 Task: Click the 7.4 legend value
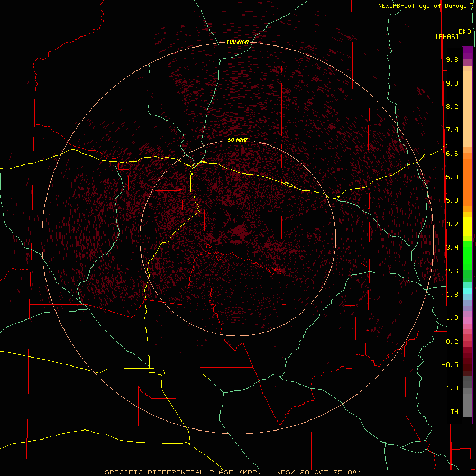[x=452, y=130]
